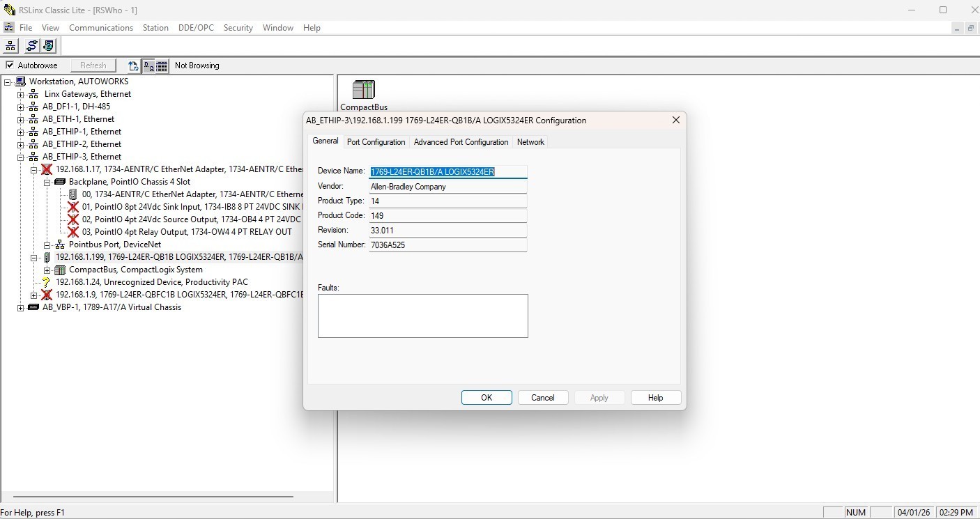Collapse the Workstation, AUTOWORKS root node
Image resolution: width=980 pixels, height=519 pixels.
pos(8,82)
